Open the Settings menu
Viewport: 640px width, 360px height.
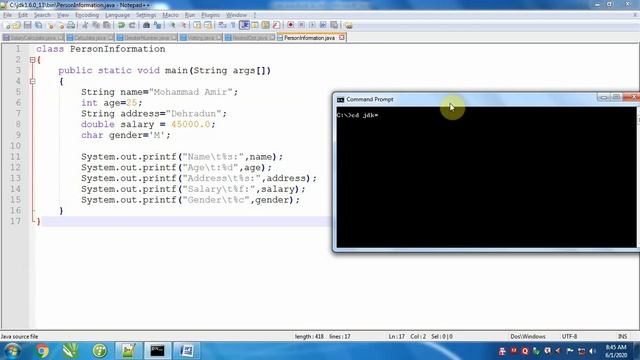coord(146,15)
